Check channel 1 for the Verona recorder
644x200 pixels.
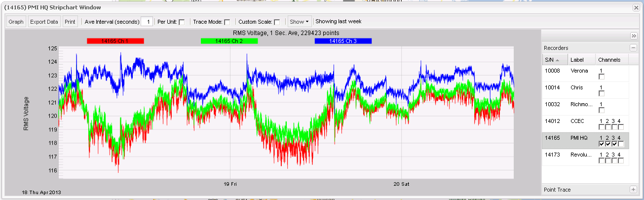point(601,77)
